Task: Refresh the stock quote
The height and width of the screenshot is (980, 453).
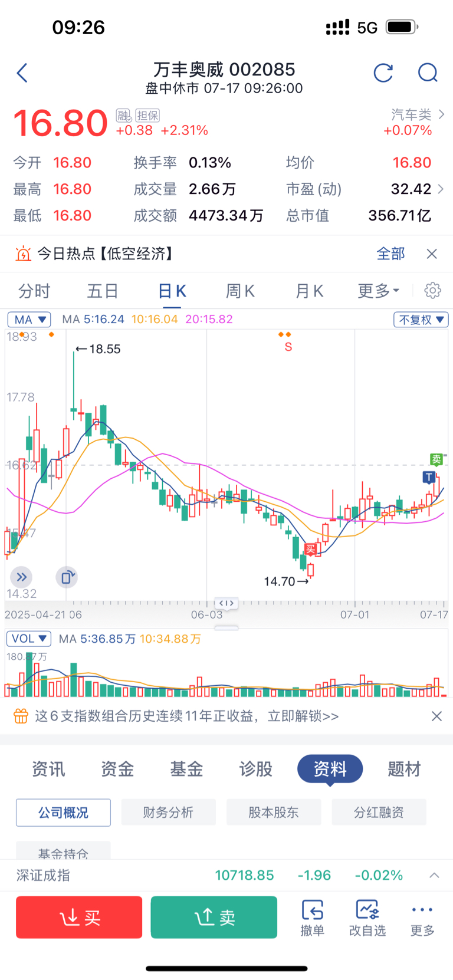Action: (x=383, y=73)
